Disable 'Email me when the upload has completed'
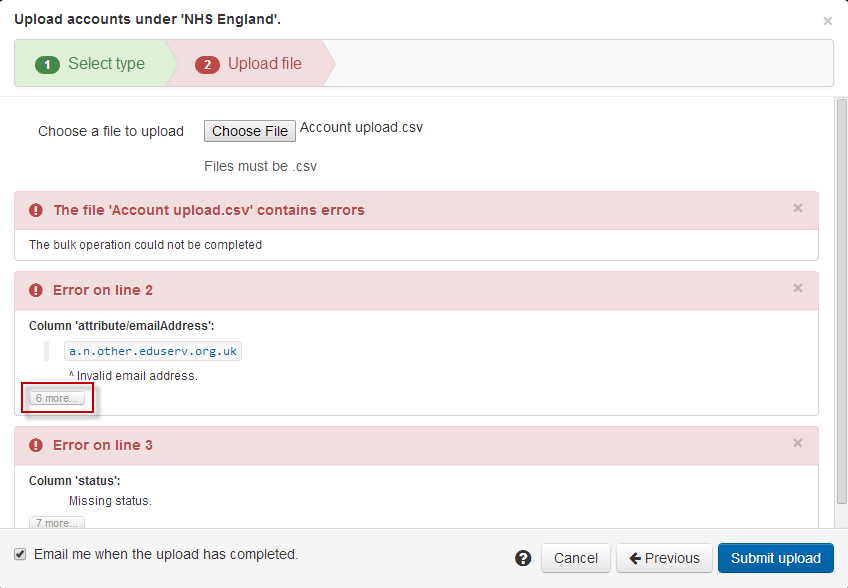 (x=21, y=554)
